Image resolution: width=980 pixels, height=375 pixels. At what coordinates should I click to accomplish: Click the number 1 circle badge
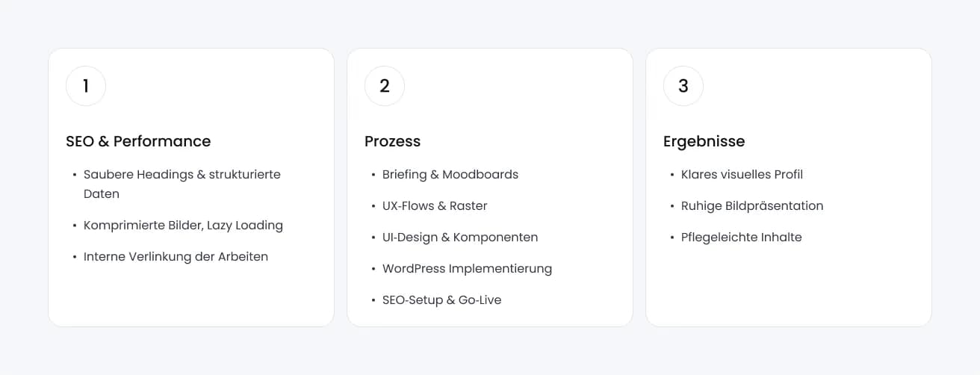point(86,86)
